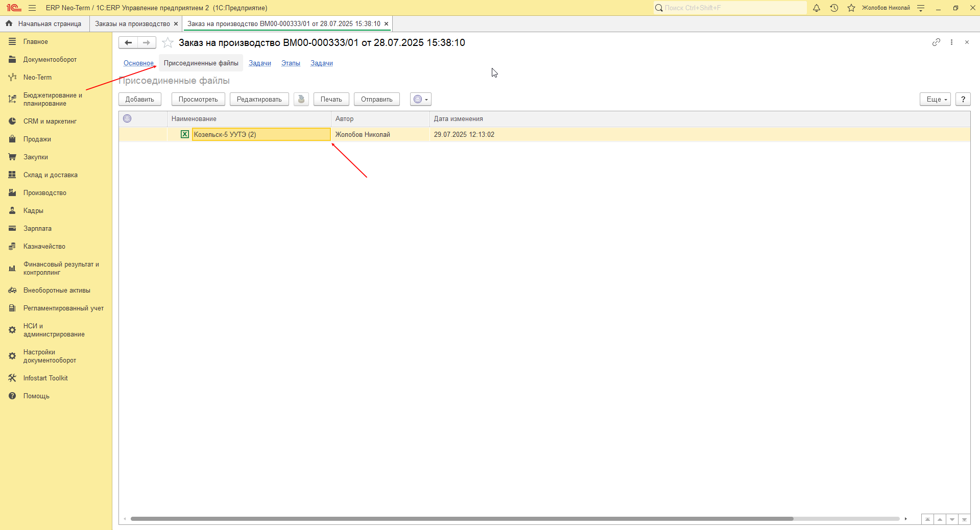Expand the Еще dropdown menu
Image resolution: width=980 pixels, height=530 pixels.
coord(935,99)
